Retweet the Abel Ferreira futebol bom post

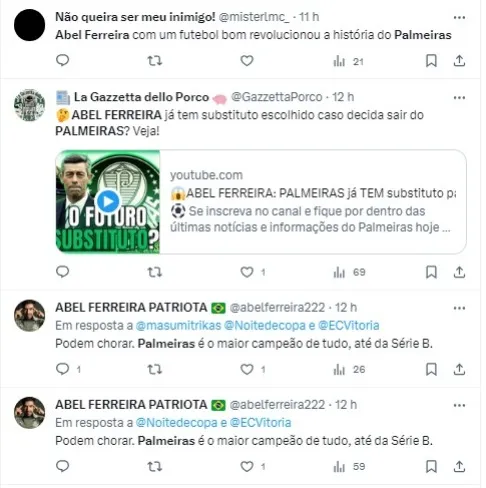pyautogui.click(x=155, y=61)
